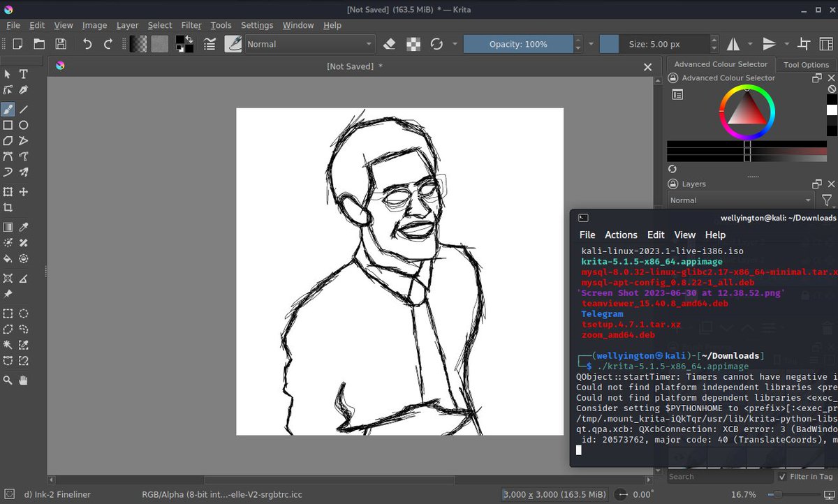This screenshot has width=838, height=504.
Task: Select the Pan hand tool
Action: [23, 380]
